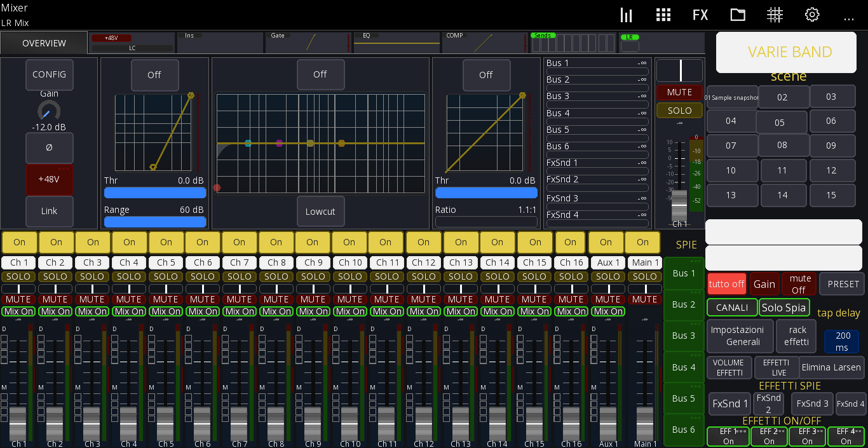The height and width of the screenshot is (448, 868).
Task: Open the EQ section tab
Action: point(397,43)
